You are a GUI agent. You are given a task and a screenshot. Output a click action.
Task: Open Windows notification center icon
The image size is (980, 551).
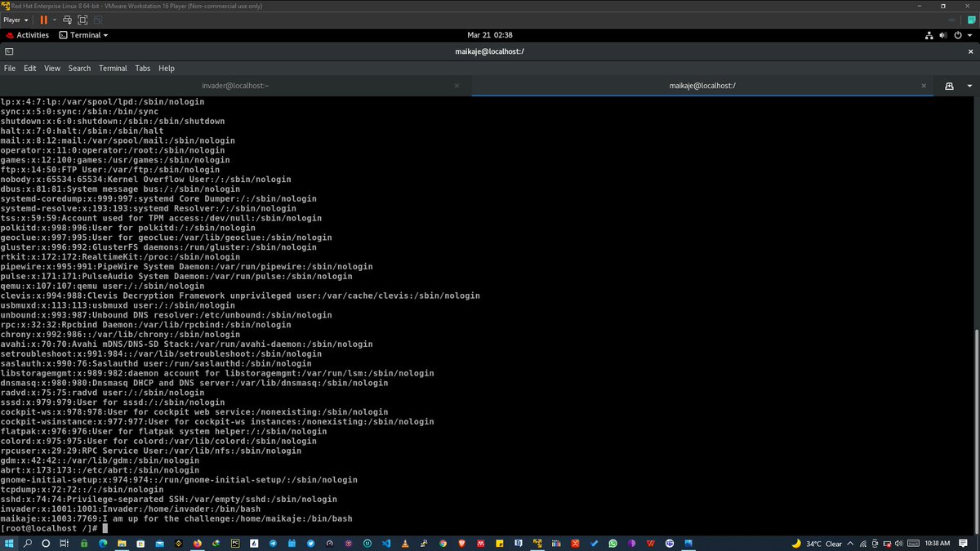pos(963,543)
